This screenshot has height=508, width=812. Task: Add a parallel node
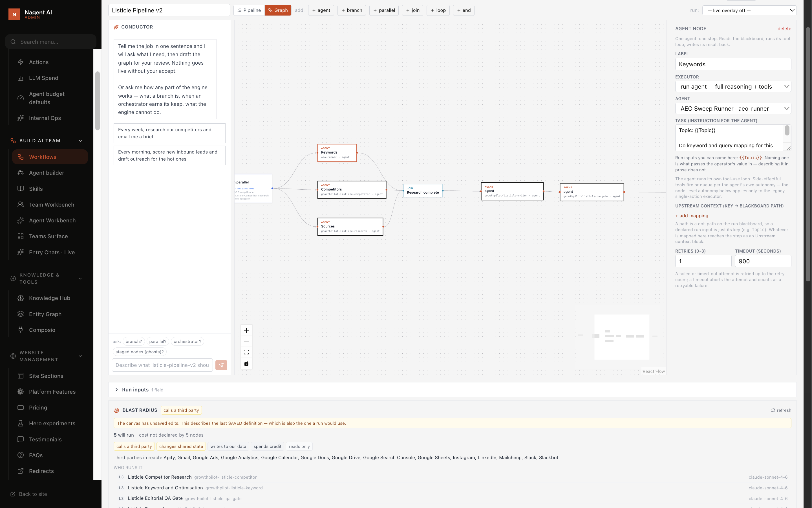[x=384, y=10]
